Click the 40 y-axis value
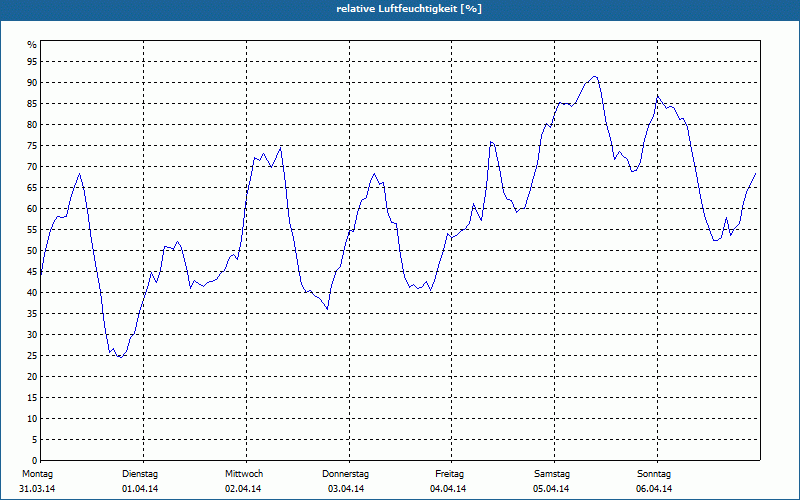Screen dimensions: 800x500 pos(32,293)
